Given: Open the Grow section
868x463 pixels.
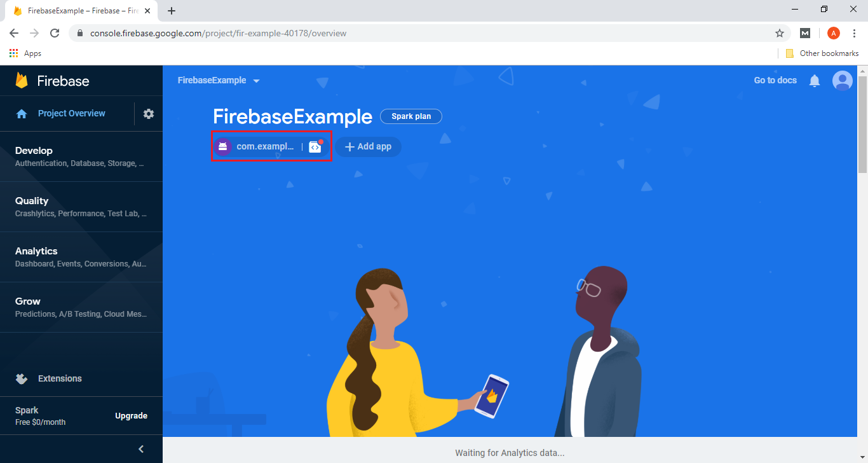Looking at the screenshot, I should tap(81, 307).
